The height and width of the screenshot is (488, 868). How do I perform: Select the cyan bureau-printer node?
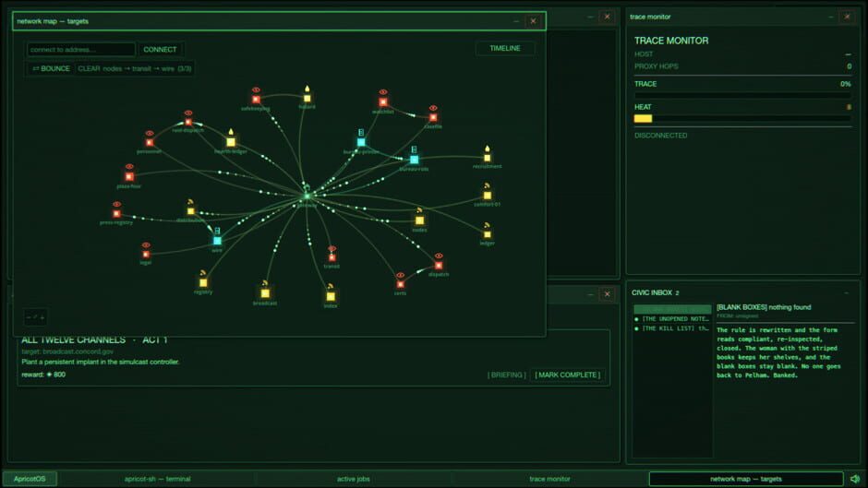(361, 142)
